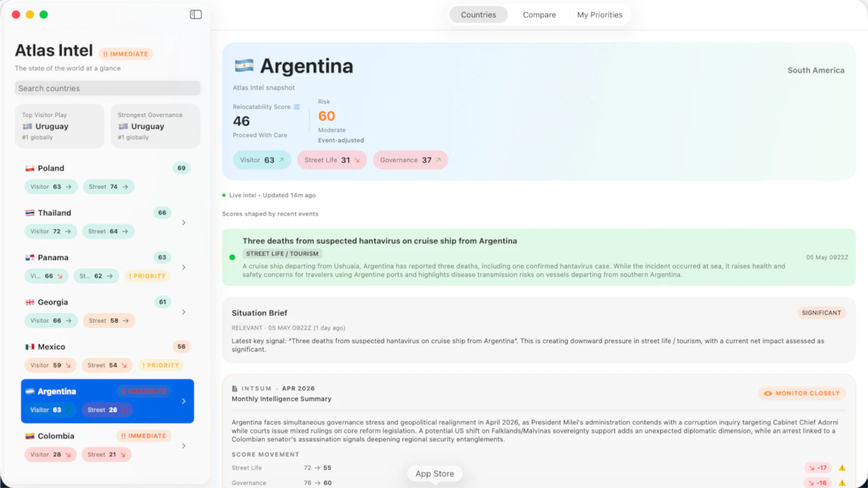The width and height of the screenshot is (868, 488).
Task: Click the -16 Governance change badge
Action: click(818, 483)
